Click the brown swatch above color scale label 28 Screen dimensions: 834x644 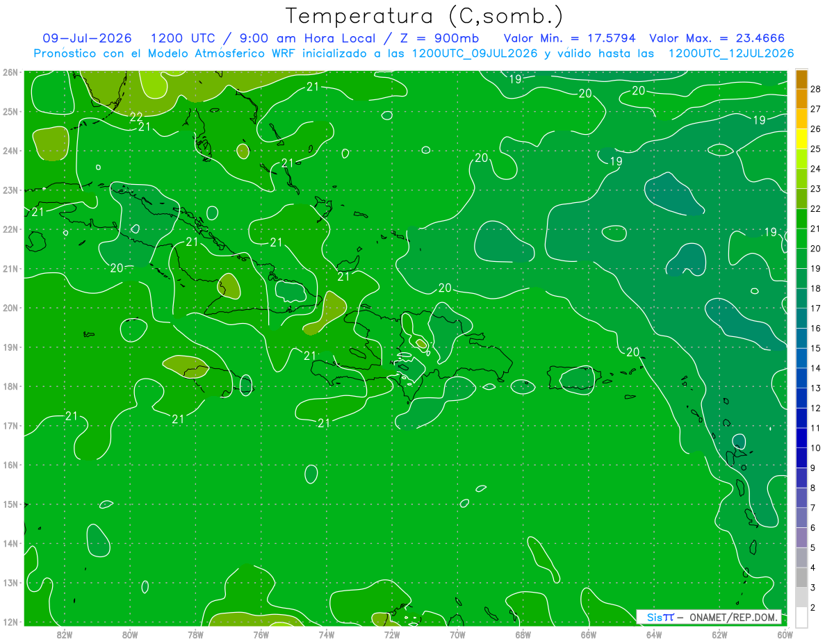click(x=801, y=79)
